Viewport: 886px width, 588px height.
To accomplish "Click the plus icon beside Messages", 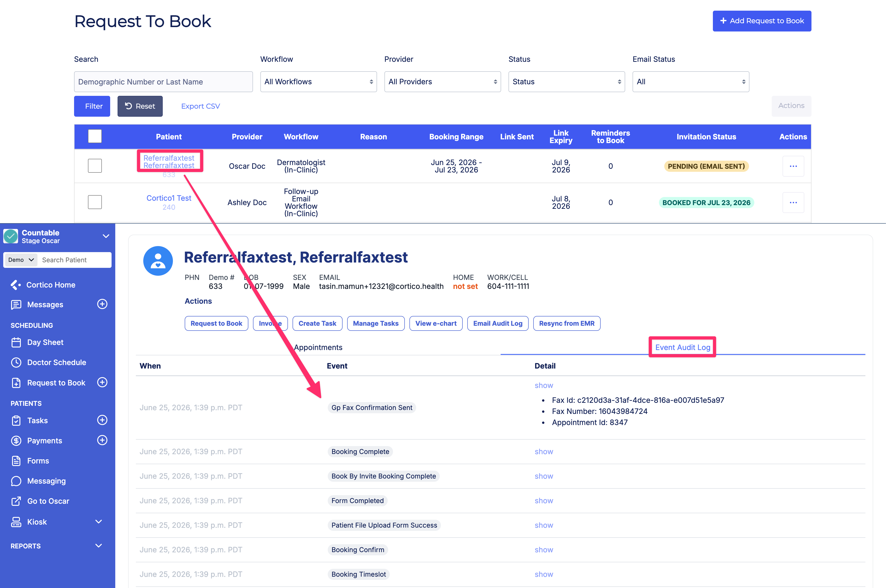I will coord(102,304).
